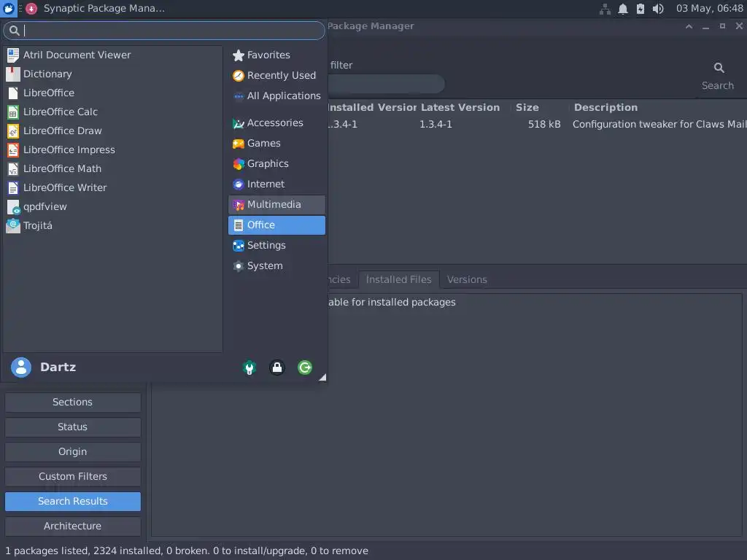The height and width of the screenshot is (560, 747).
Task: Launch LibreOffice Impress
Action: (113, 149)
